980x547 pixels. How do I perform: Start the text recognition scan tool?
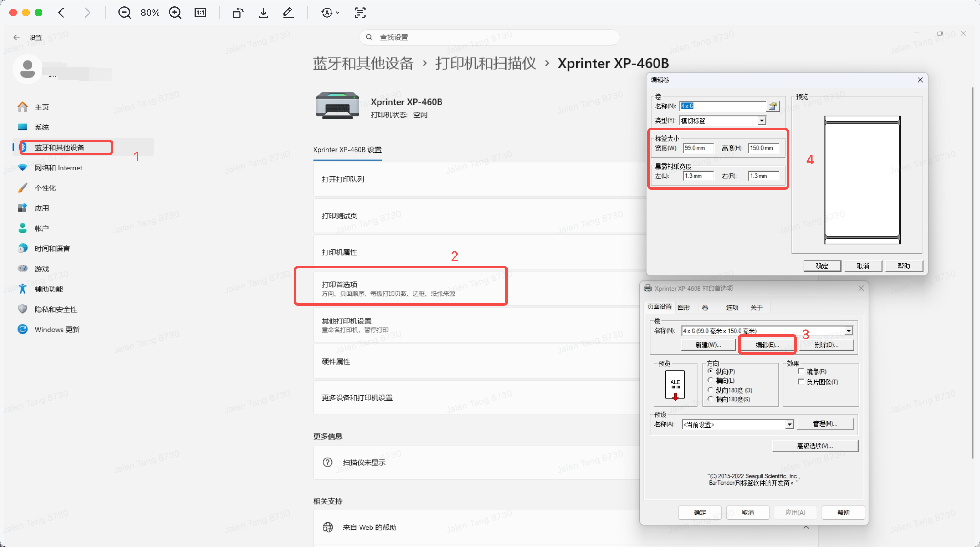click(x=360, y=13)
